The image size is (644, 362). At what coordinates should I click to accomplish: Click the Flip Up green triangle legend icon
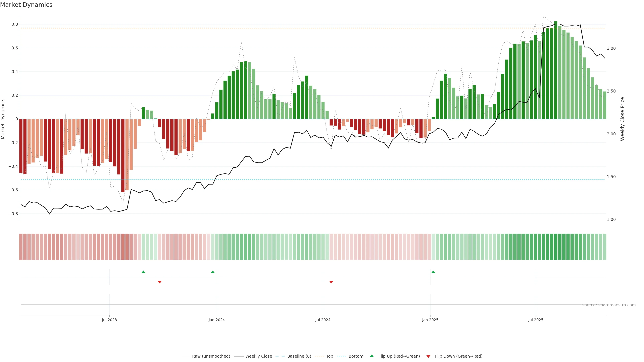coord(372,356)
